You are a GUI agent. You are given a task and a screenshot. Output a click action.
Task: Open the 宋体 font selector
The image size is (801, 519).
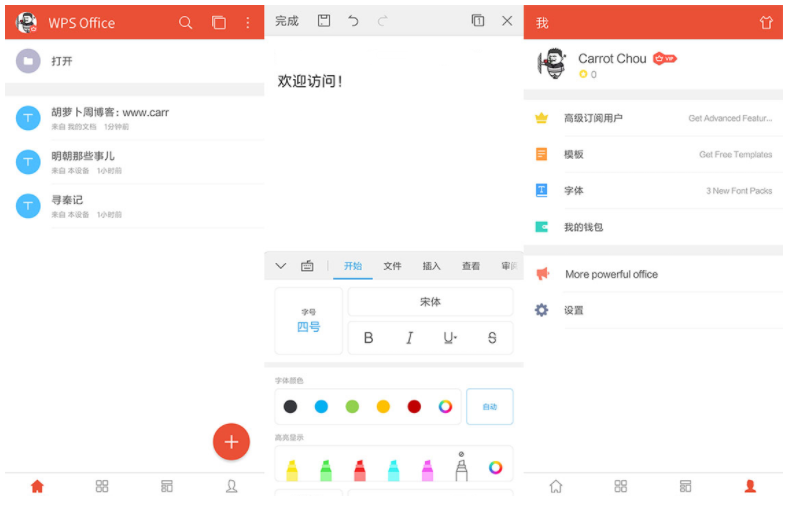click(x=430, y=302)
